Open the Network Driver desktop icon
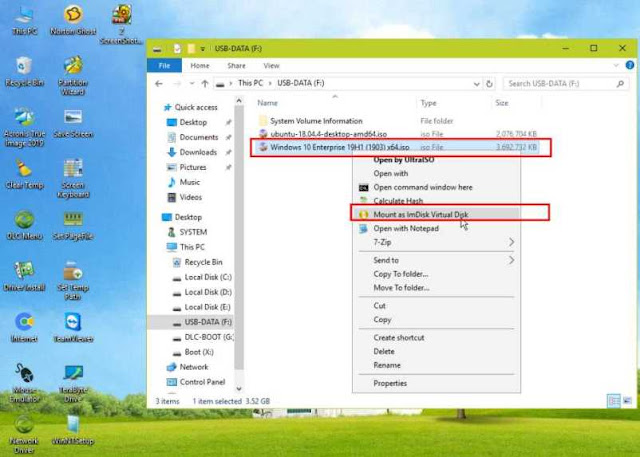Screen dimensions: 640x457 (24, 435)
